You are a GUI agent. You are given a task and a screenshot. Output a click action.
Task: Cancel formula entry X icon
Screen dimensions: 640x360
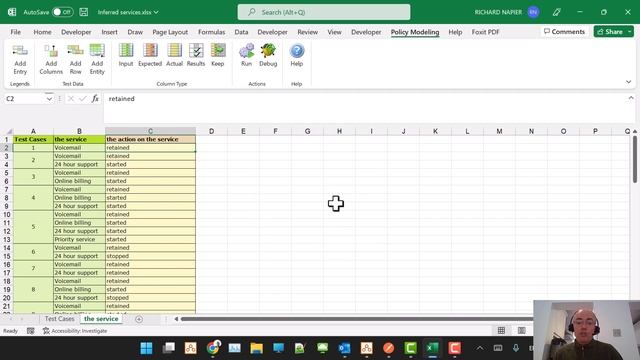pos(71,99)
